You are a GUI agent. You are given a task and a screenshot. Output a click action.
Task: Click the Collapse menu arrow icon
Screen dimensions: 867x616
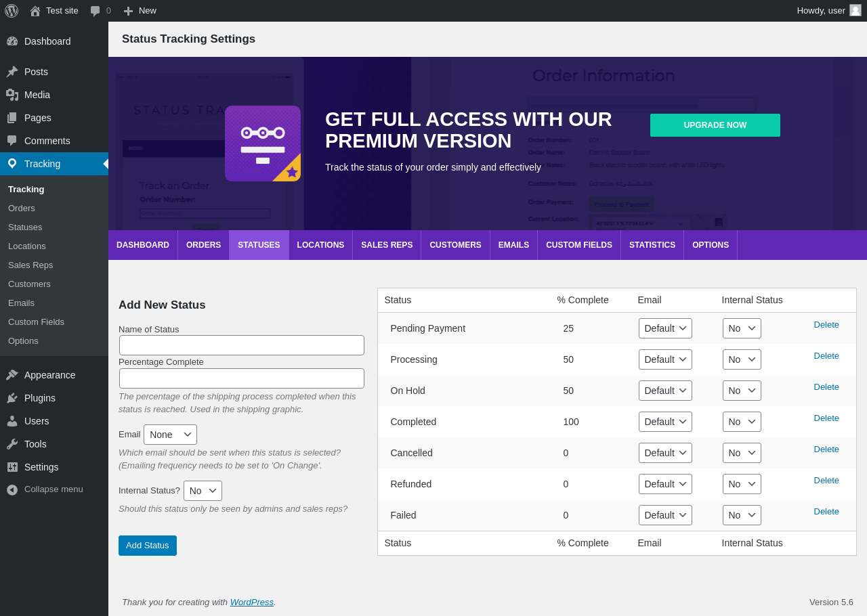[x=12, y=489]
